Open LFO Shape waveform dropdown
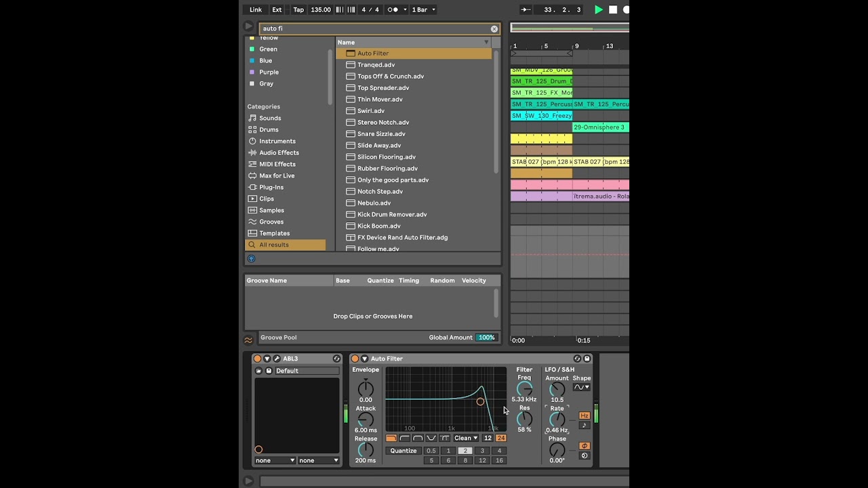The height and width of the screenshot is (488, 868). [x=581, y=387]
